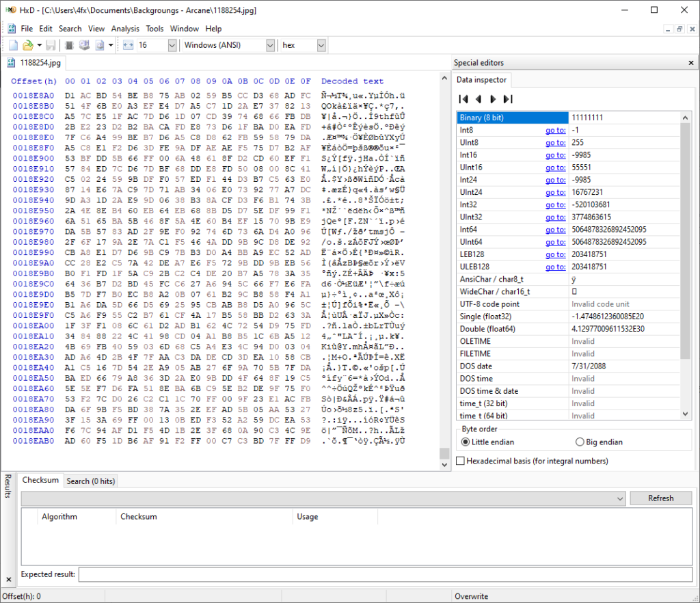
Task: Click the Data inspector vertical scrollbar
Action: 686,239
